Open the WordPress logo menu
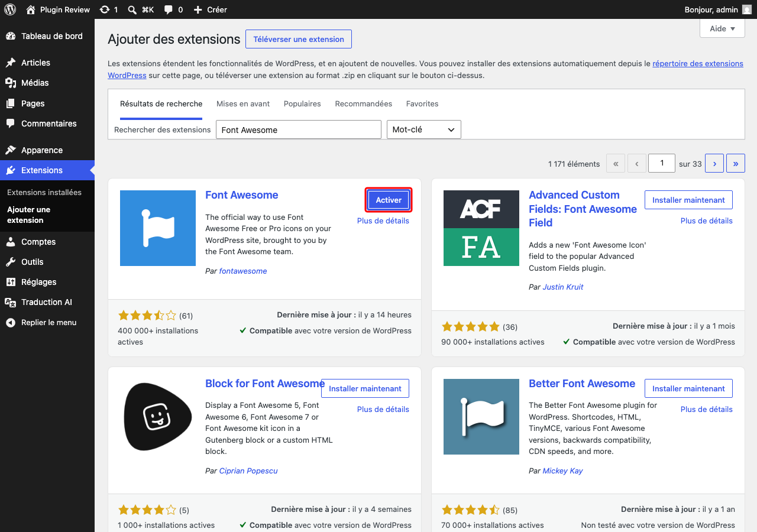Viewport: 757px width, 532px height. [10, 9]
